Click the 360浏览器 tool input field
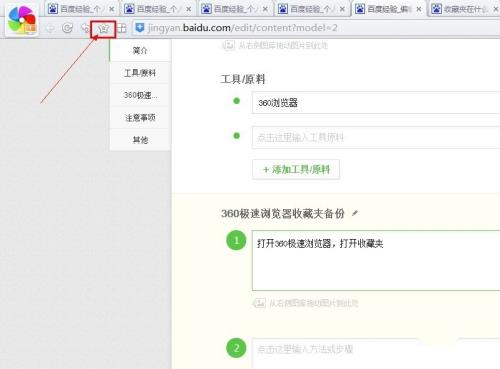 [376, 103]
